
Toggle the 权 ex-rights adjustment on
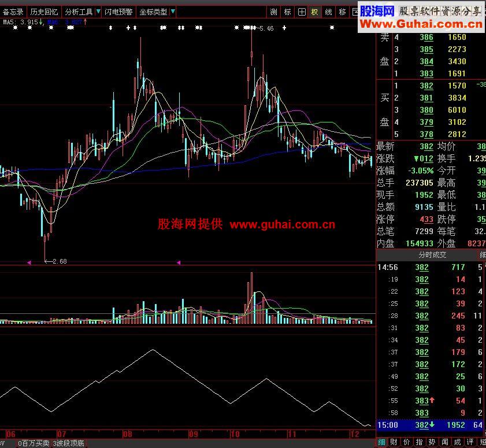click(x=314, y=11)
